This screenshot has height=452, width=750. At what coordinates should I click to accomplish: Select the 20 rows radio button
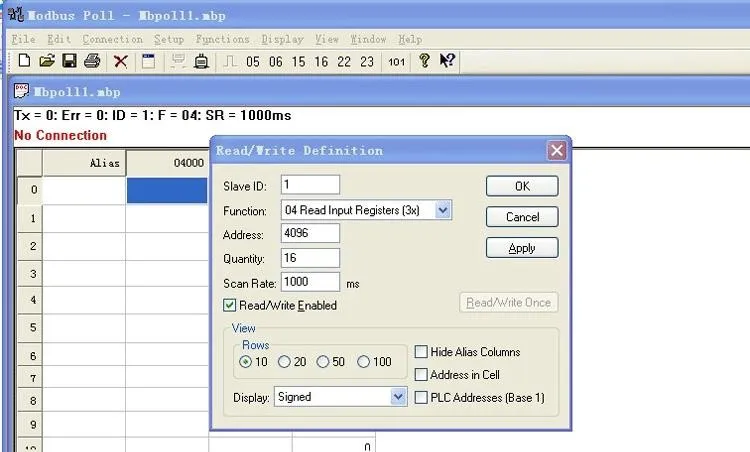click(x=284, y=362)
